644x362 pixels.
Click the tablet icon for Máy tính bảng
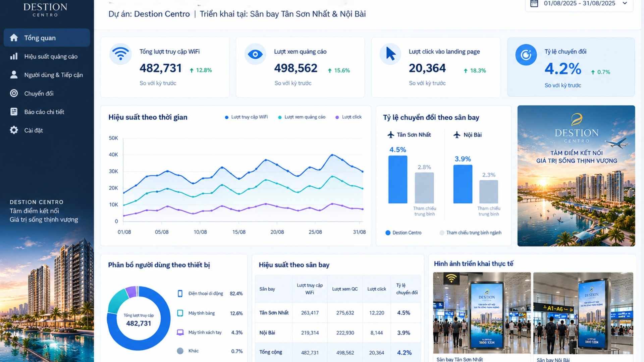click(180, 313)
